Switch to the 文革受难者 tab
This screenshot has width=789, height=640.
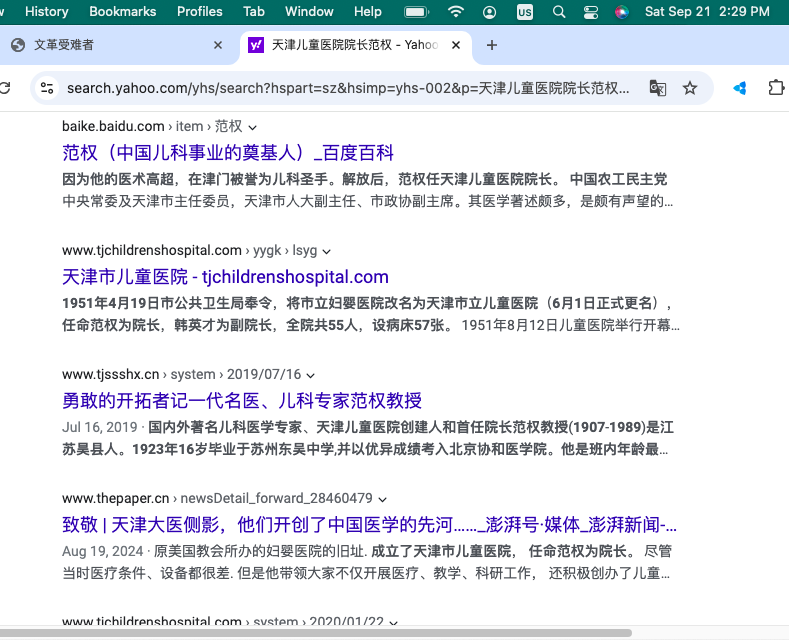click(110, 45)
